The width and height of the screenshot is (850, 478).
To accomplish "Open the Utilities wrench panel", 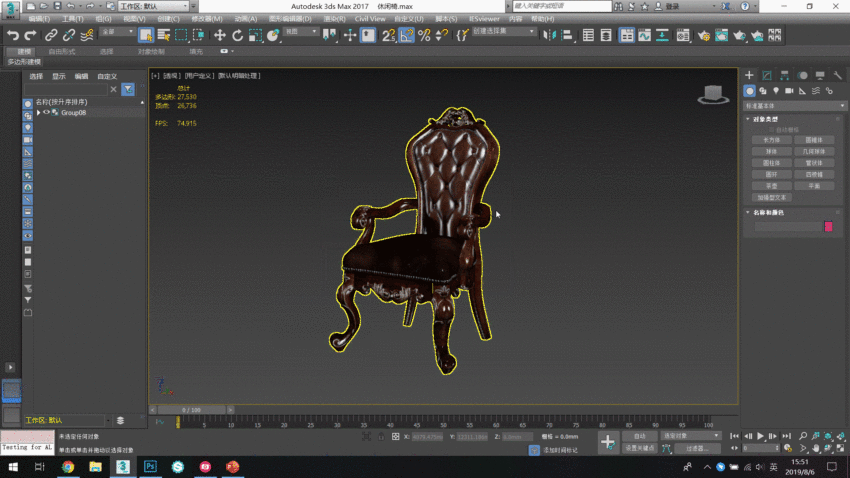I will 837,75.
